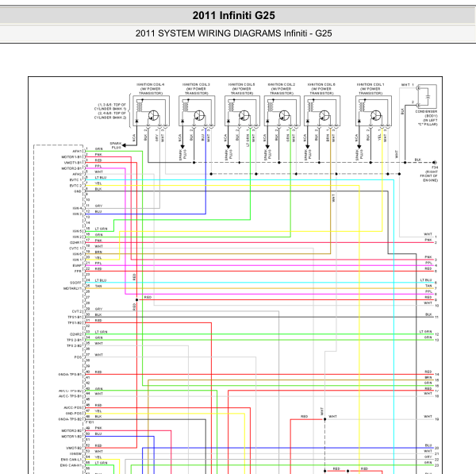Viewport: 476px width, 474px height.
Task: Select the Ignition Coil 2 label
Action: point(282,89)
